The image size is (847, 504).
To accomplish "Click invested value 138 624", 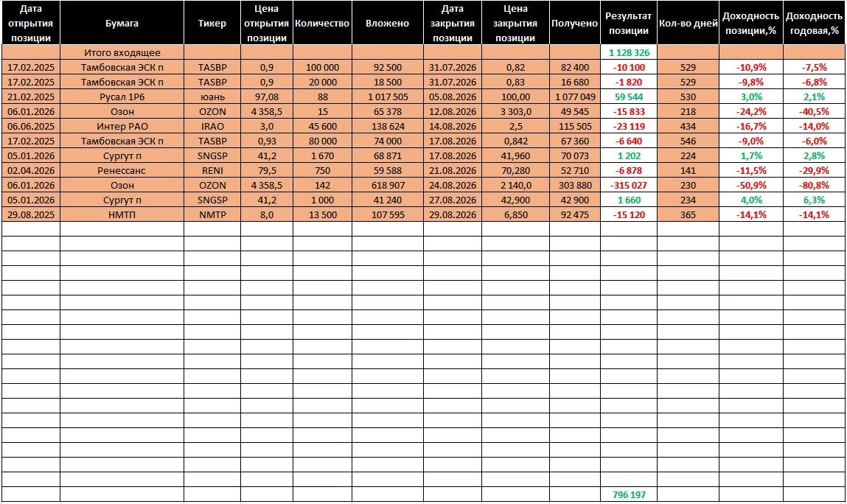I will pos(388,127).
